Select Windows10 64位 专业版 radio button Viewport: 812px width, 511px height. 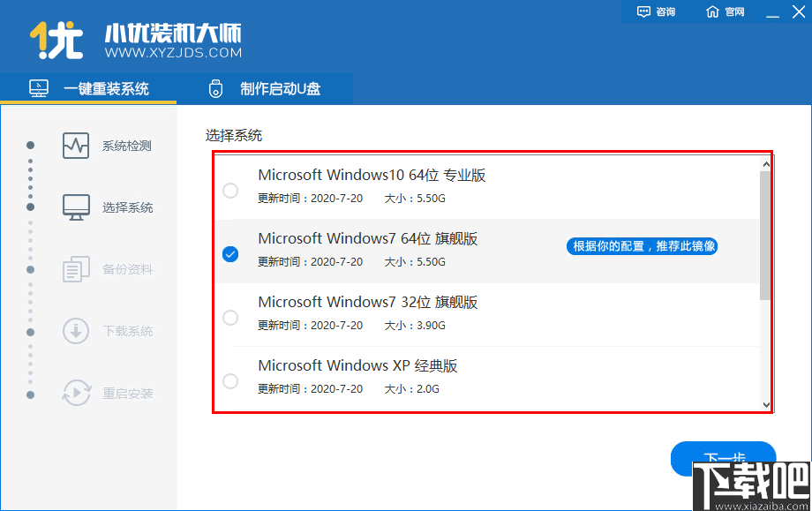point(230,191)
